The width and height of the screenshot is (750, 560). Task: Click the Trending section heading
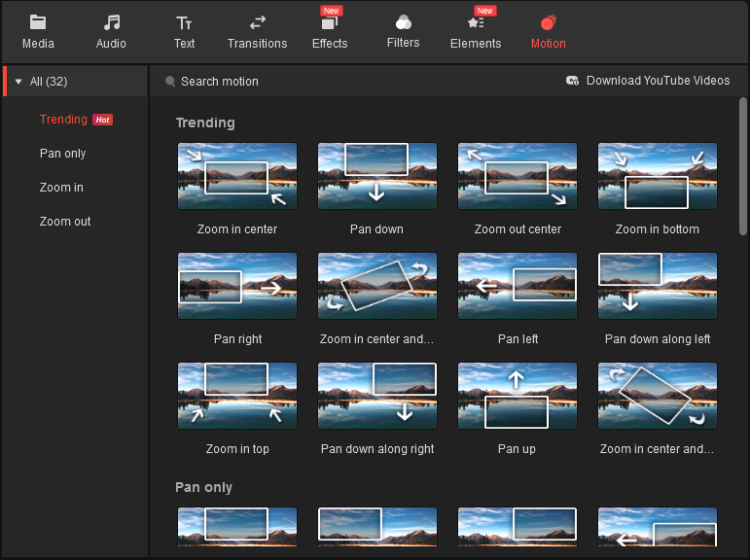pos(205,122)
